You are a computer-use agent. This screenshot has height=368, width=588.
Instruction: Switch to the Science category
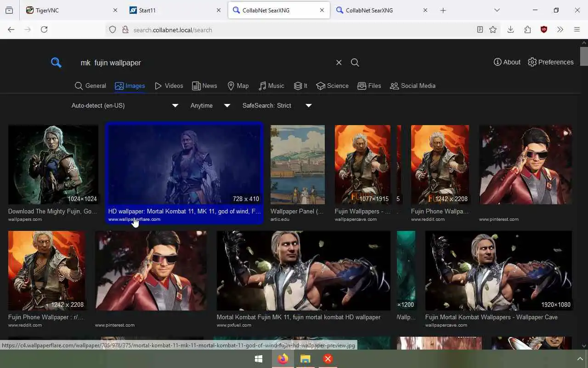[x=332, y=86]
